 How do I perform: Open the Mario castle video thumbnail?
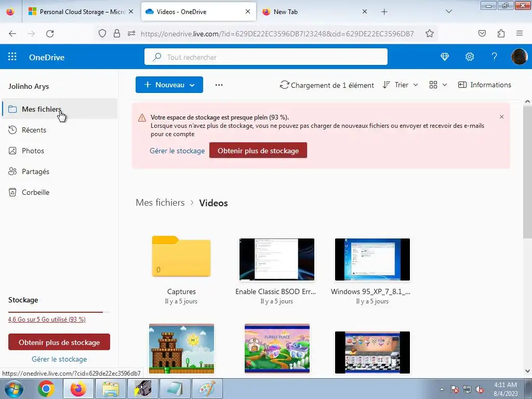pos(181,349)
